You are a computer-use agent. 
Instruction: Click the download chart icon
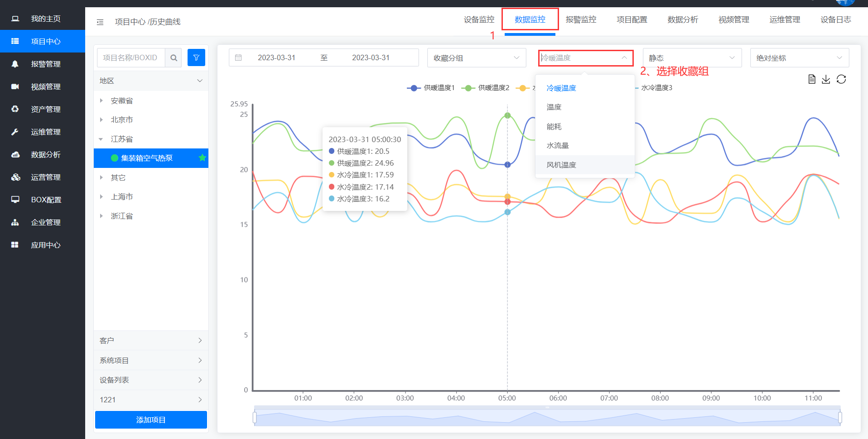[x=826, y=79]
